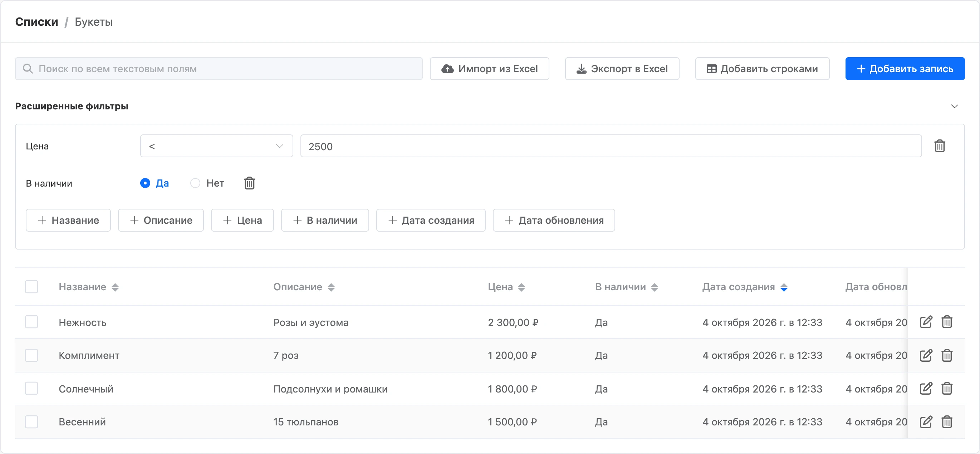
Task: Click the Дата создания column header
Action: tap(739, 287)
